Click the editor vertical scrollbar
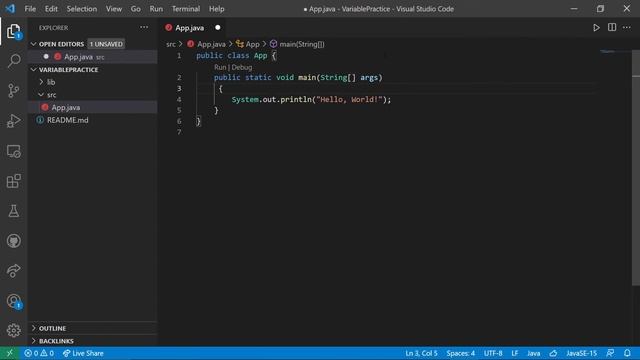This screenshot has width=640, height=360. (x=636, y=167)
